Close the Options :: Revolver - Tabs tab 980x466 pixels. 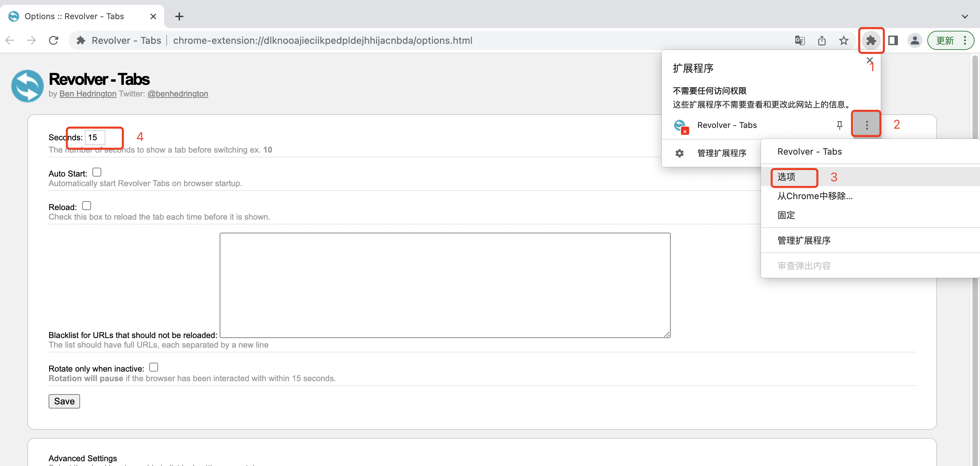153,16
